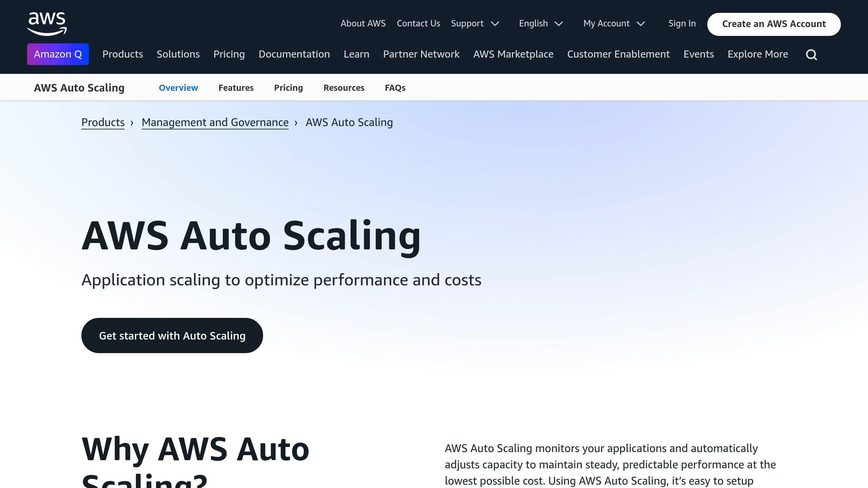Switch to Pricing tab in subnav

click(x=289, y=88)
